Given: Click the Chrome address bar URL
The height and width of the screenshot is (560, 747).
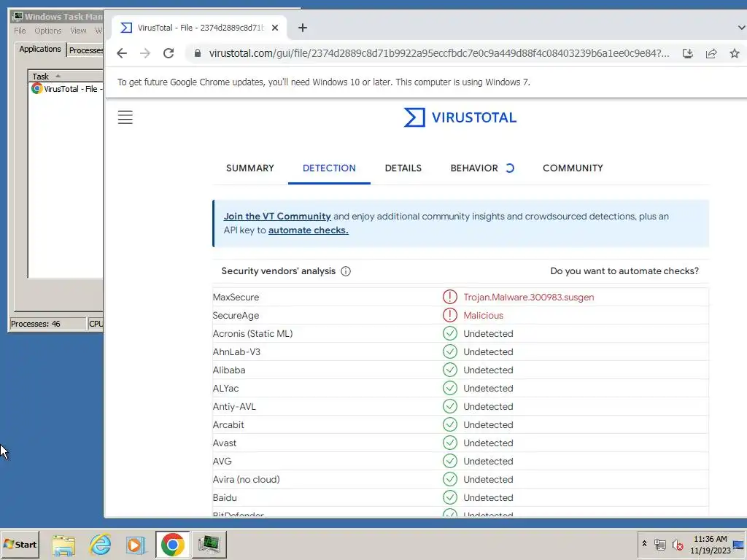Looking at the screenshot, I should coord(438,53).
